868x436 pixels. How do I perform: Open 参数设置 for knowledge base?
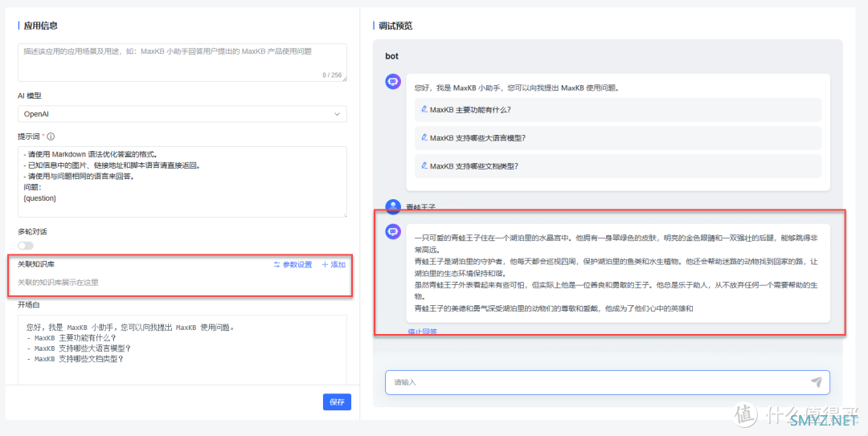click(x=293, y=265)
